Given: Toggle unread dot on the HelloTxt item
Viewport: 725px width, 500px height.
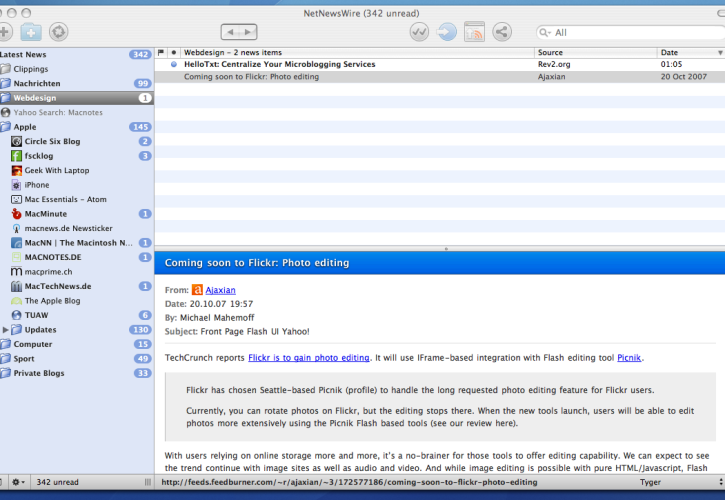Looking at the screenshot, I should pyautogui.click(x=174, y=64).
